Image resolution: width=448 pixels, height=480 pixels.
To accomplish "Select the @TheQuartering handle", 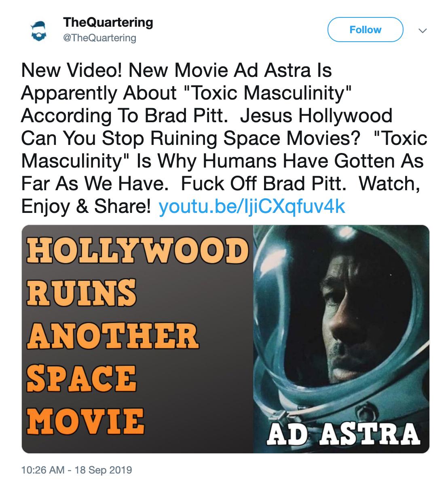I will pyautogui.click(x=99, y=38).
